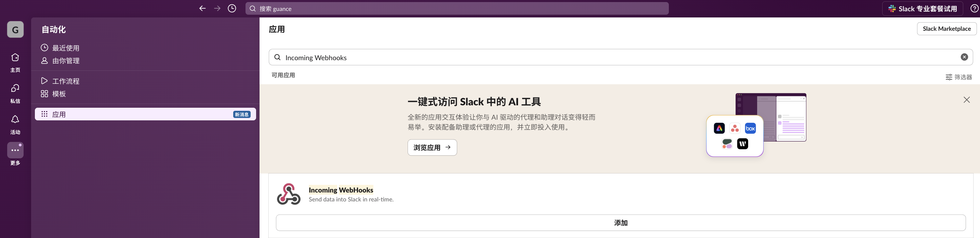980x238 pixels.
Task: Clear the app search text
Action: (x=964, y=57)
